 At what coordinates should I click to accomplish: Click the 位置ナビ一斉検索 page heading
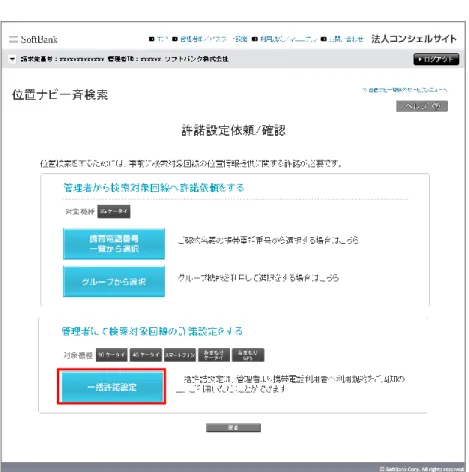[60, 95]
